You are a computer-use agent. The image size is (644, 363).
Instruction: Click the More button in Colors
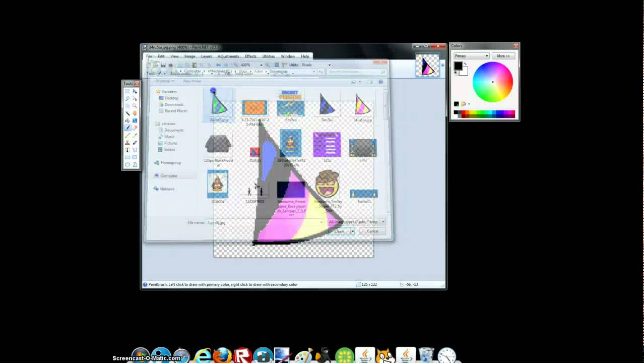click(x=503, y=56)
